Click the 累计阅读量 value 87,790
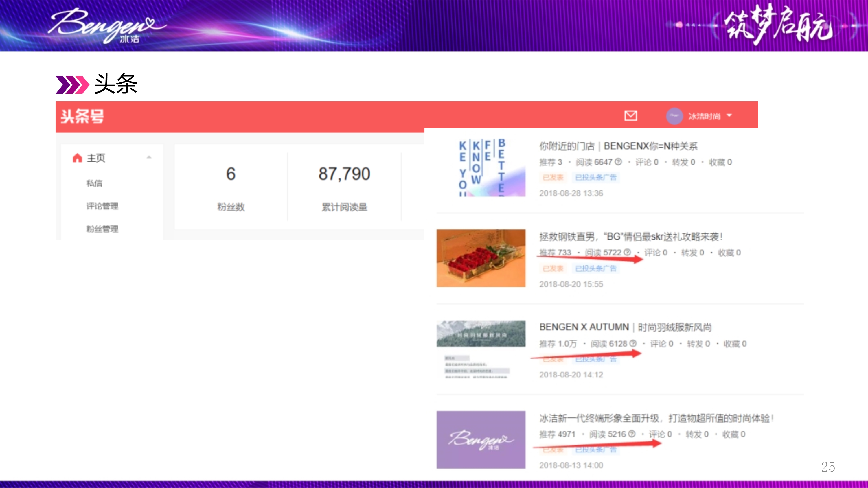This screenshot has height=488, width=868. tap(344, 174)
